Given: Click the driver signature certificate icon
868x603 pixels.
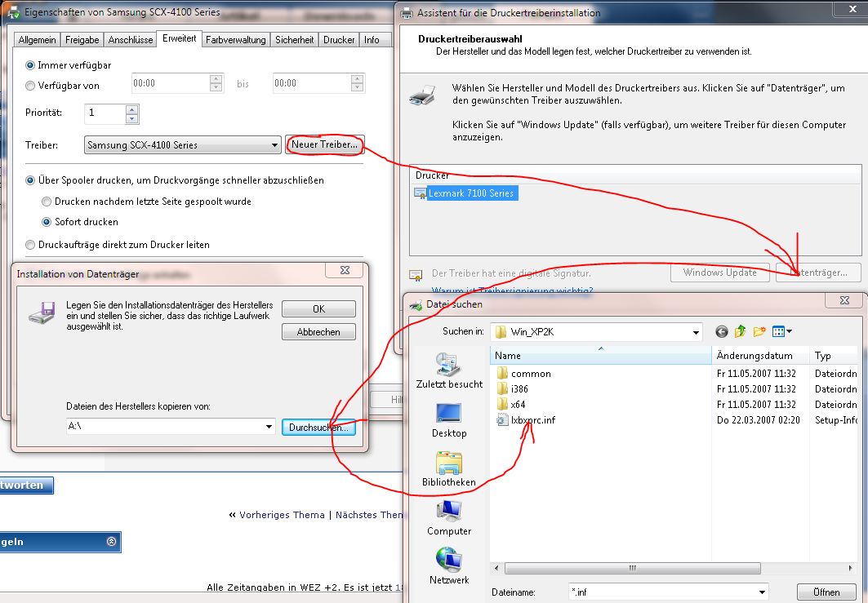Looking at the screenshot, I should coord(416,274).
